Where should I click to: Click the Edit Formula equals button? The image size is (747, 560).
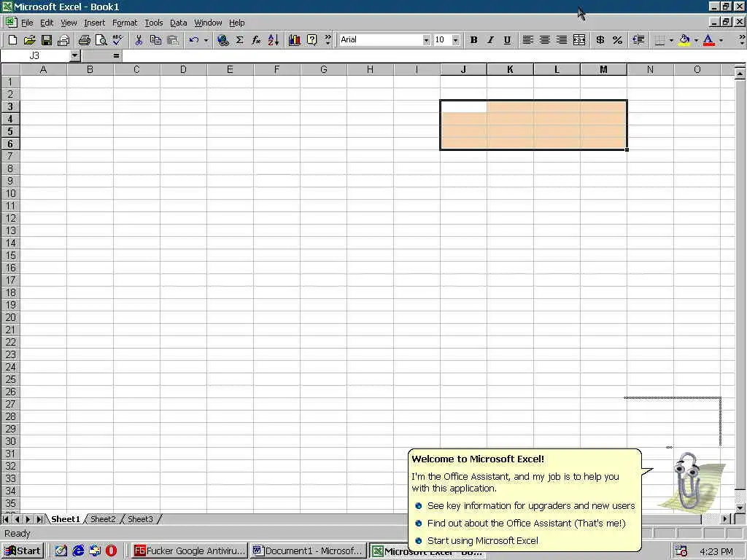(x=116, y=55)
